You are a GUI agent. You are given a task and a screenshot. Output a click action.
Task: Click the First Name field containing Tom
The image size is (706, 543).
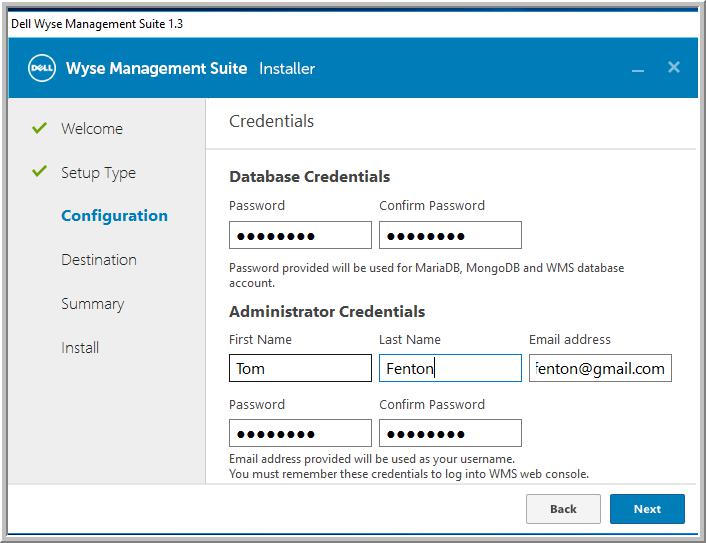click(x=300, y=368)
